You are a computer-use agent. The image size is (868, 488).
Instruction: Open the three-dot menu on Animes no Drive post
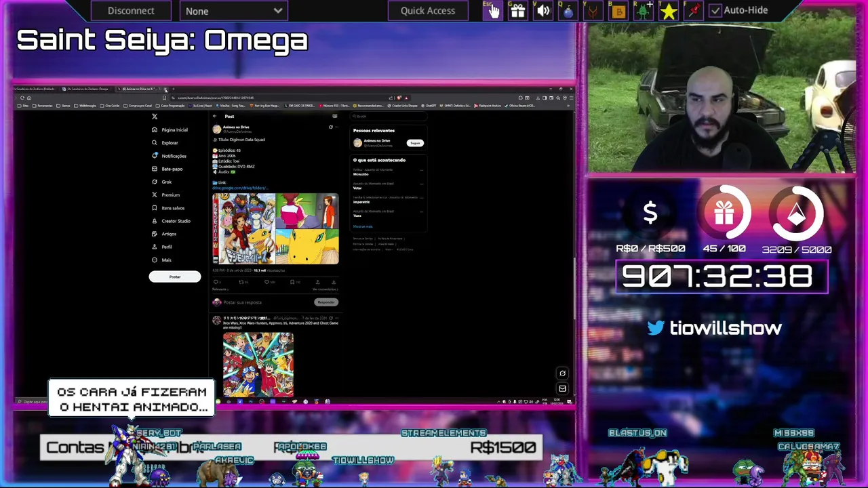point(336,127)
